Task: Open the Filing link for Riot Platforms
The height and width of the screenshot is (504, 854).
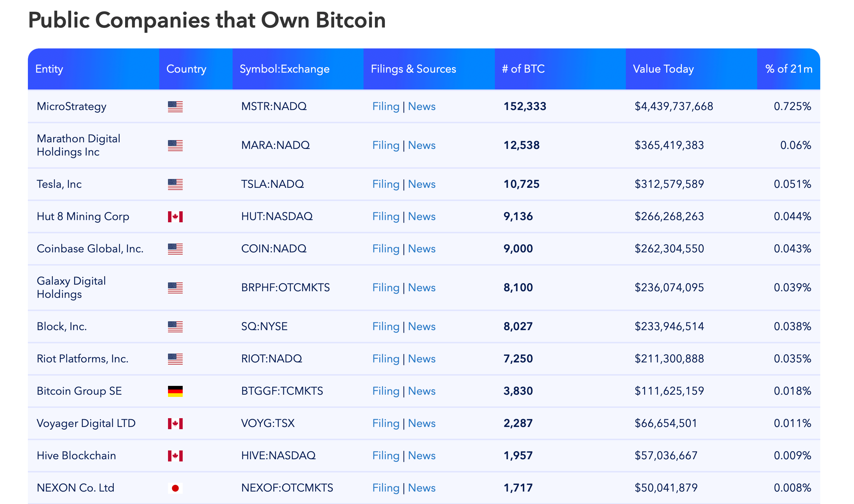Action: (386, 359)
